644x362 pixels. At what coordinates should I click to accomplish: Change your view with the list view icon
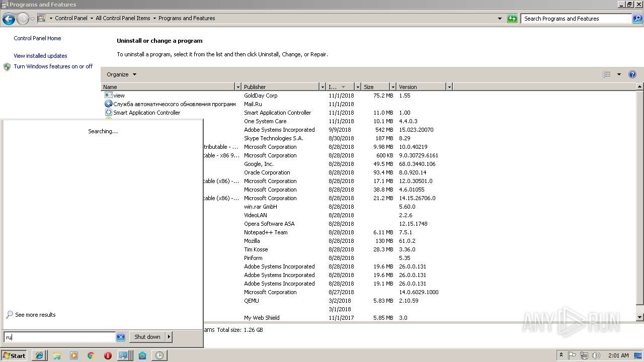[607, 74]
